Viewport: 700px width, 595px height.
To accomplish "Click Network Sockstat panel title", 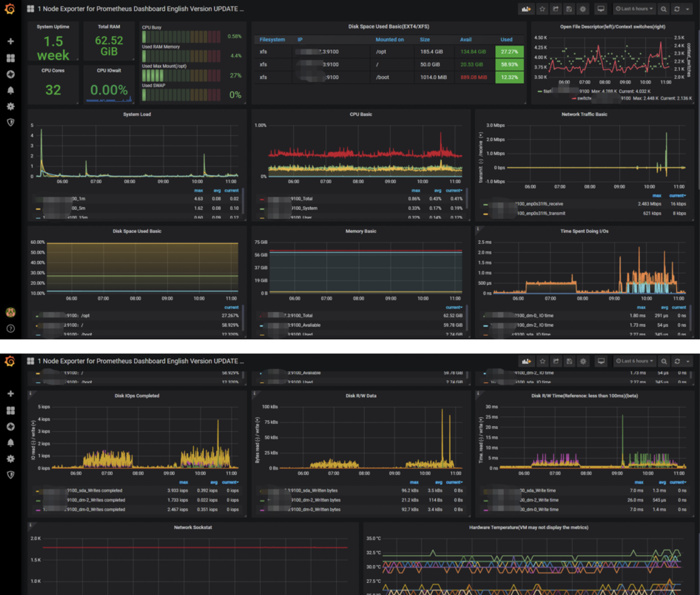I will pos(193,527).
